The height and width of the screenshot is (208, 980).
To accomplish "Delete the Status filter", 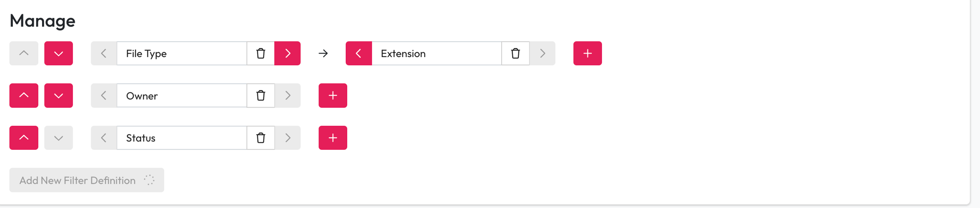I will pyautogui.click(x=261, y=138).
